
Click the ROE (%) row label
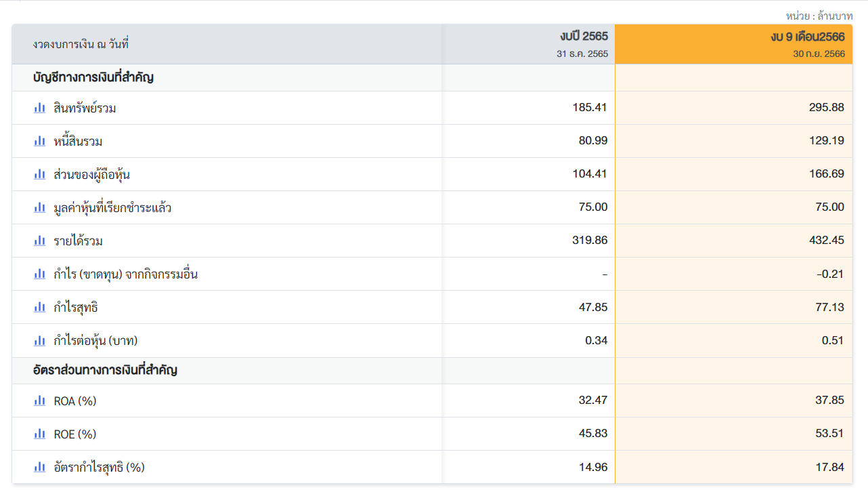75,434
